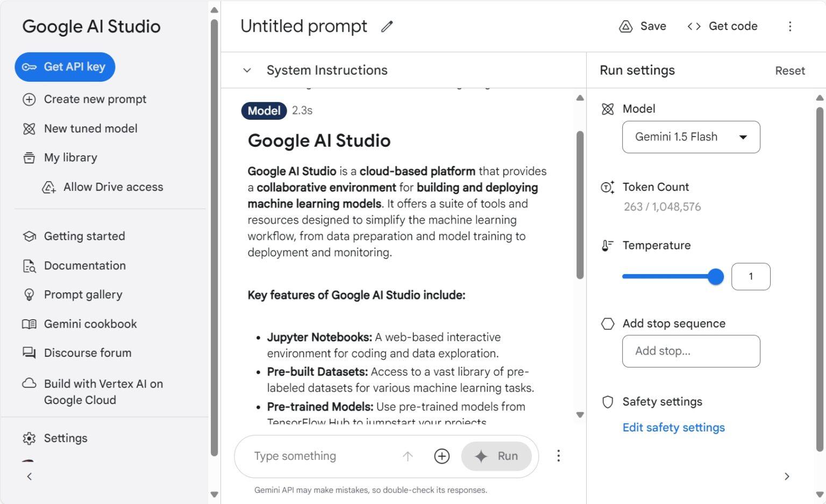The height and width of the screenshot is (504, 826).
Task: Open Create new prompt
Action: (x=95, y=99)
